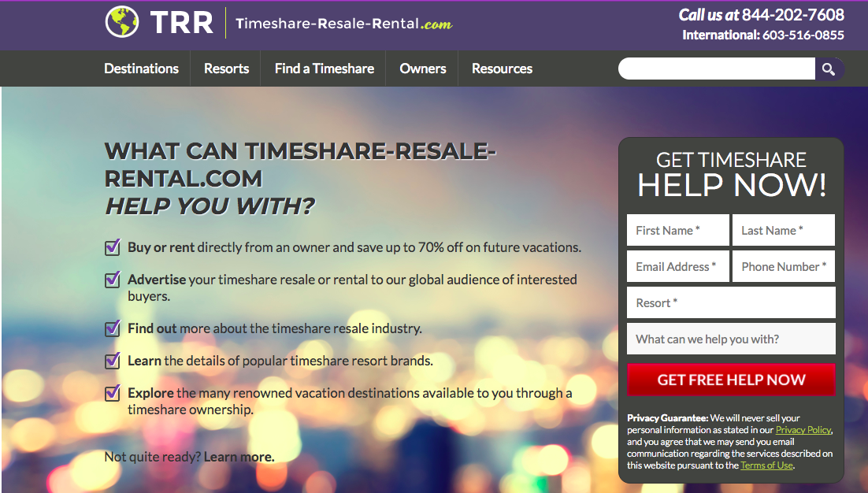Screen dimensions: 868x493
Task: Click checkmark icon beside Advertise your timeshare
Action: click(113, 280)
